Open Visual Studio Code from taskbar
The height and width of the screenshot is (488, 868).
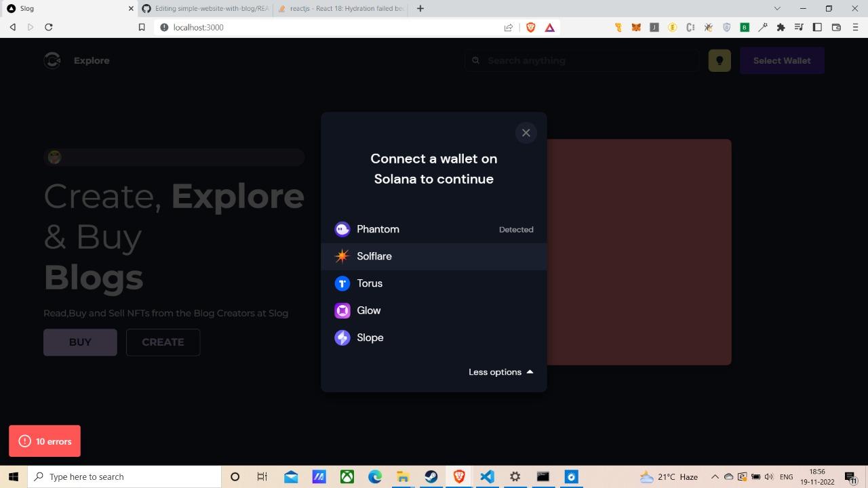[487, 476]
